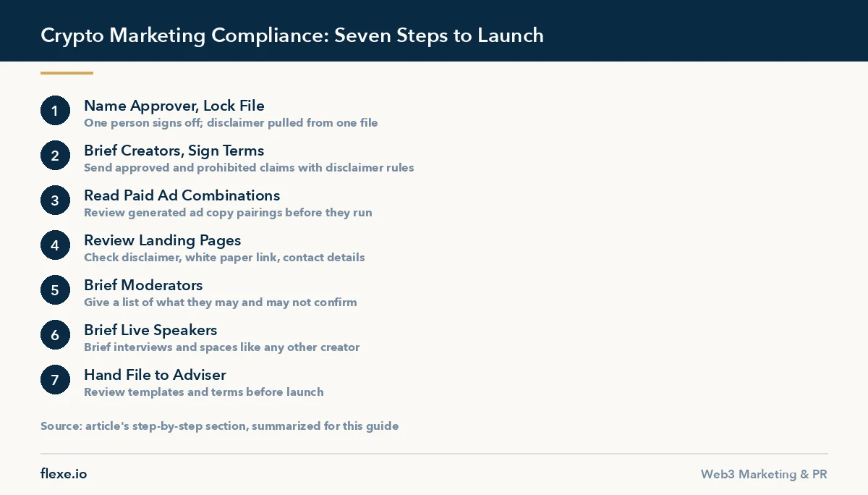Click 'One person signs off; disclaimer pulled from one file'
The height and width of the screenshot is (495, 868).
(231, 123)
